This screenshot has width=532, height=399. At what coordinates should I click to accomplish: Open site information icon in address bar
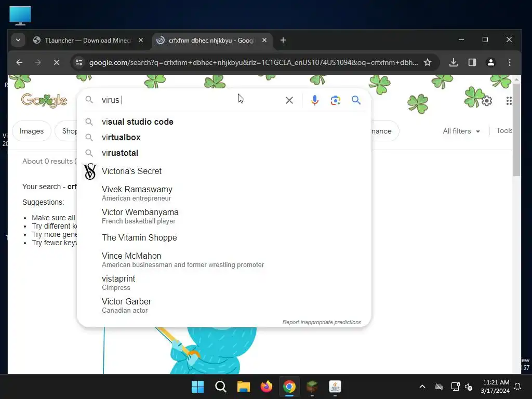pos(79,62)
